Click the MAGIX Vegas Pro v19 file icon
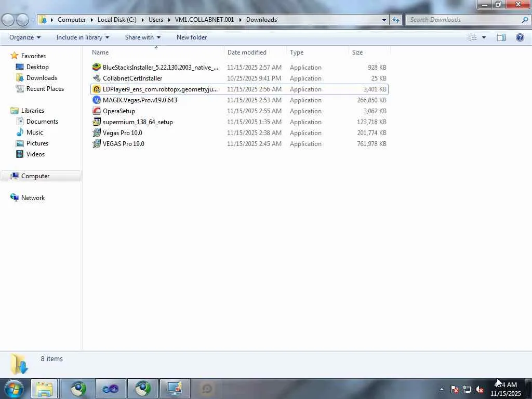This screenshot has height=399, width=532. click(x=97, y=100)
